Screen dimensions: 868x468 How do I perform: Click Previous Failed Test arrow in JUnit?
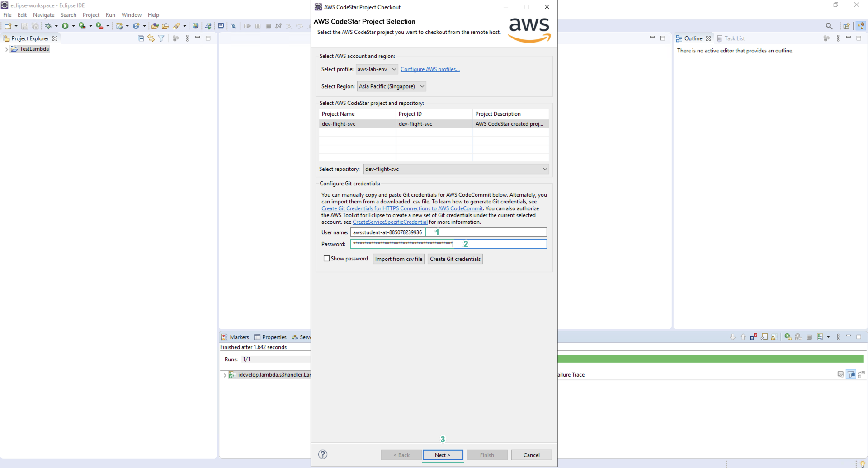point(743,337)
